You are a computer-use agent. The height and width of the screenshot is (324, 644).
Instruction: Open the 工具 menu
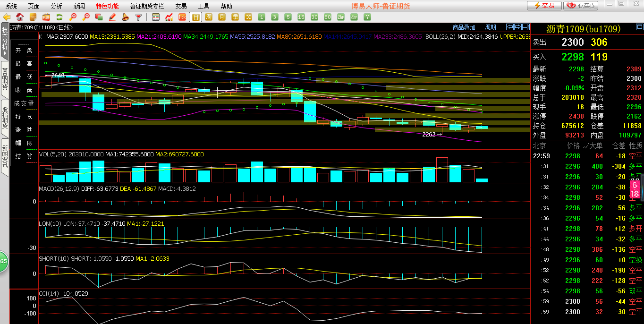click(x=203, y=6)
